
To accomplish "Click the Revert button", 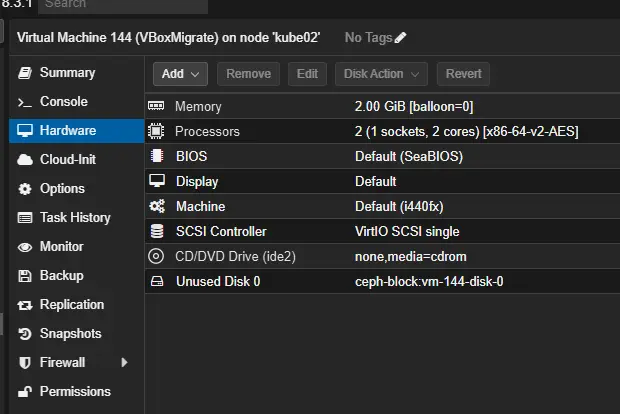I will click(463, 73).
